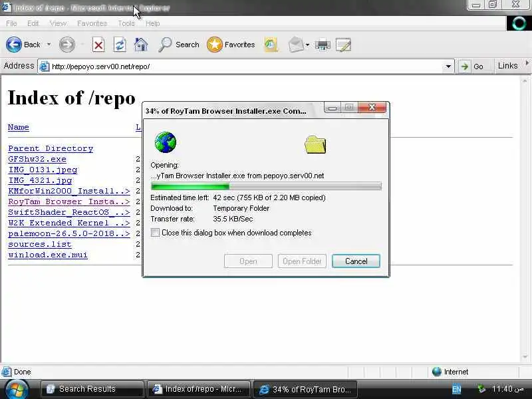Click the Mail envelope icon

pos(296,45)
